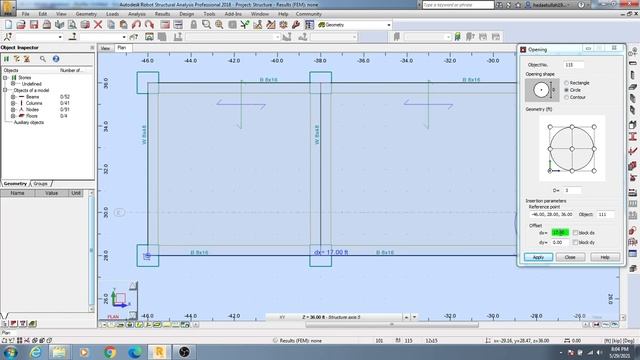The width and height of the screenshot is (640, 360).
Task: Click the Save icon in the toolbar
Action: pyautogui.click(x=34, y=25)
